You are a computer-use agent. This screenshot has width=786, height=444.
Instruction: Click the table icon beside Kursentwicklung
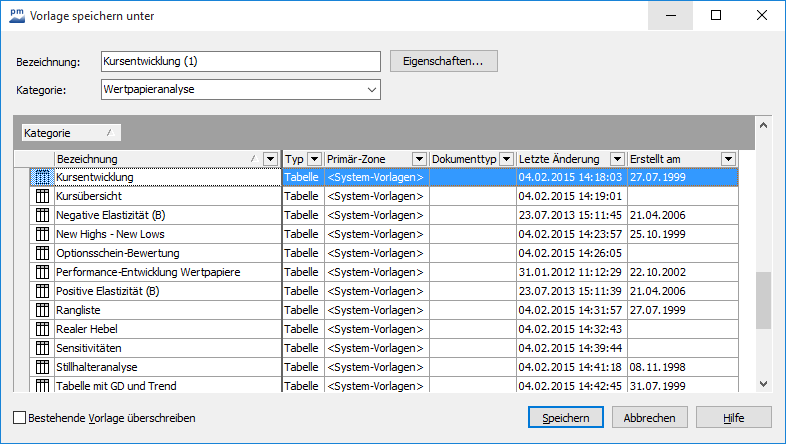tap(42, 177)
